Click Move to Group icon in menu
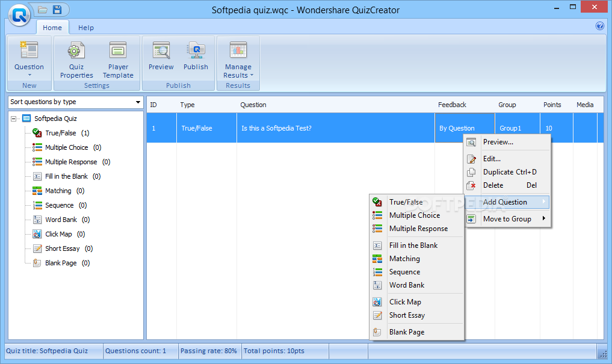This screenshot has width=612, height=364. pyautogui.click(x=472, y=219)
